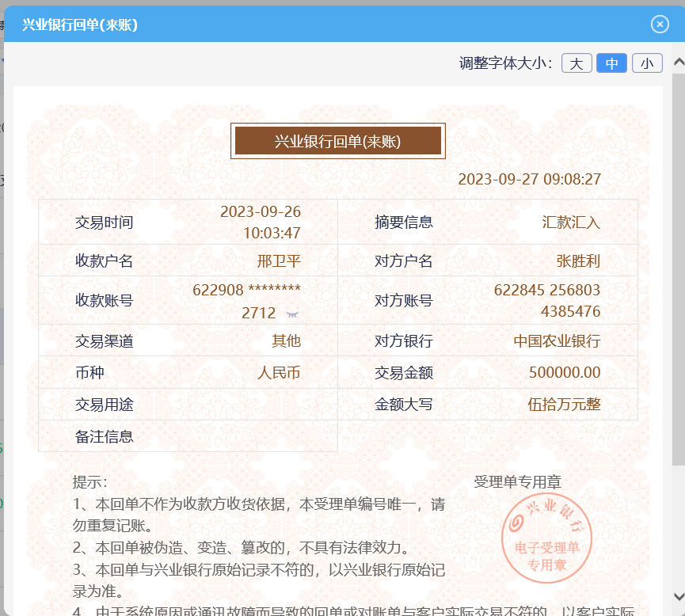685x616 pixels.
Task: Click the payee name 邢卫平
Action: [x=279, y=261]
